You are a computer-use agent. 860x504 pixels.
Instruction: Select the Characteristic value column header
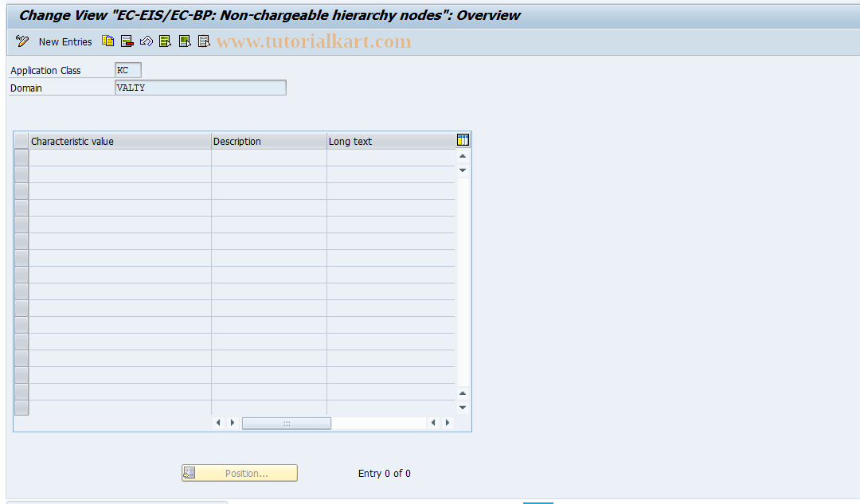pos(118,140)
